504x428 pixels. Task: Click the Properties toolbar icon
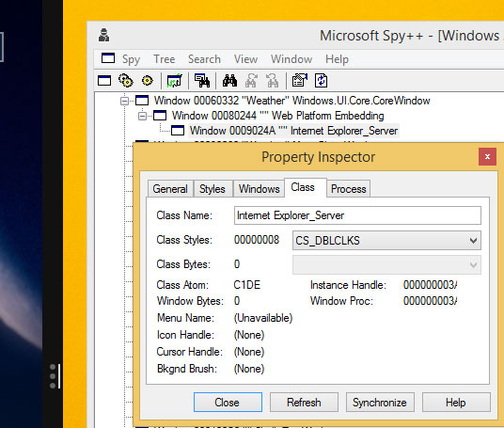coord(300,80)
